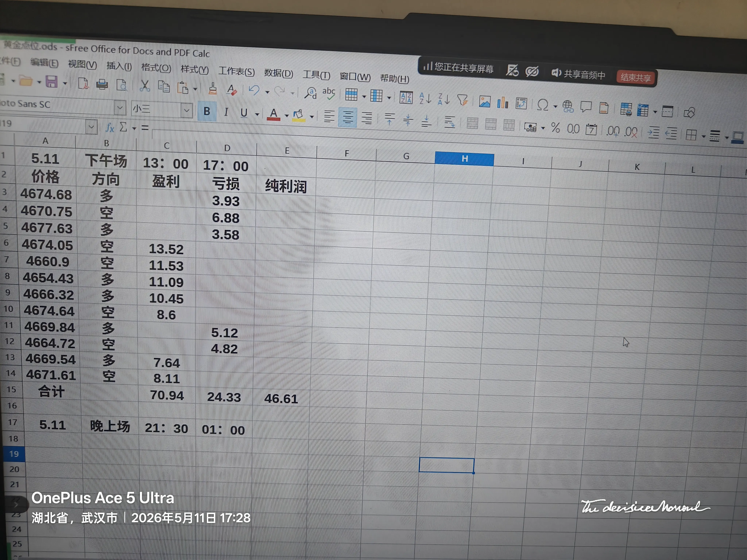Open font color dropdown arrow
Viewport: 747px width, 560px height.
point(287,116)
